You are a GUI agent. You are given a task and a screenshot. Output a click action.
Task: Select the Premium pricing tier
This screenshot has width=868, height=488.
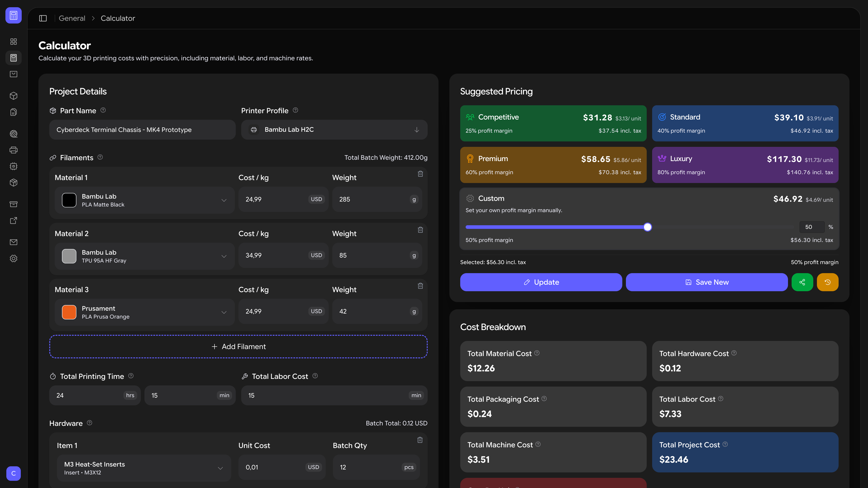[553, 165]
